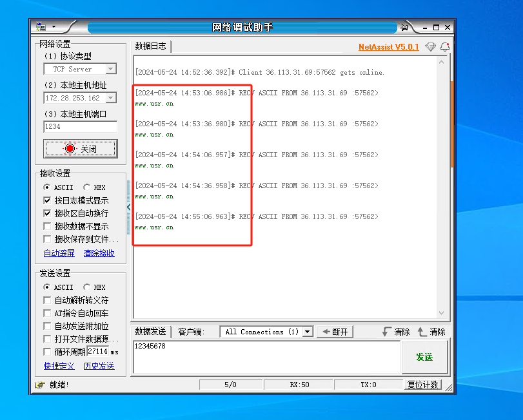Enable AT指令自动回车 checkbox

[47, 314]
